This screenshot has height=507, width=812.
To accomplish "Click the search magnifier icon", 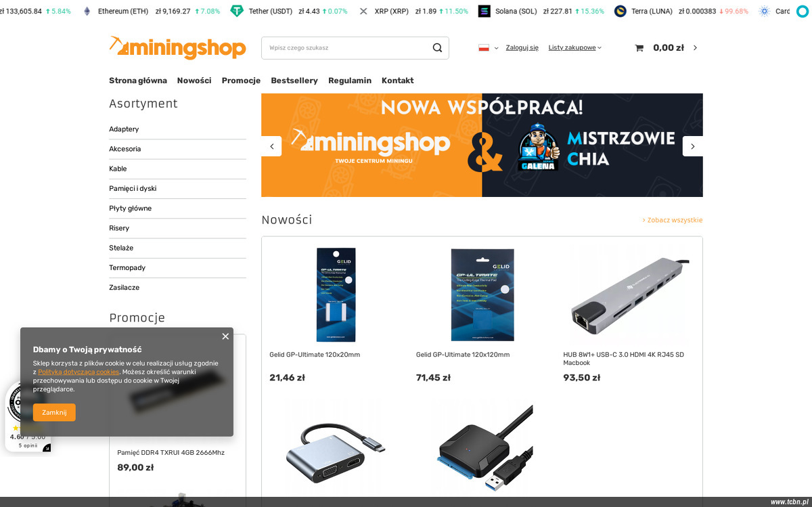I will (437, 48).
